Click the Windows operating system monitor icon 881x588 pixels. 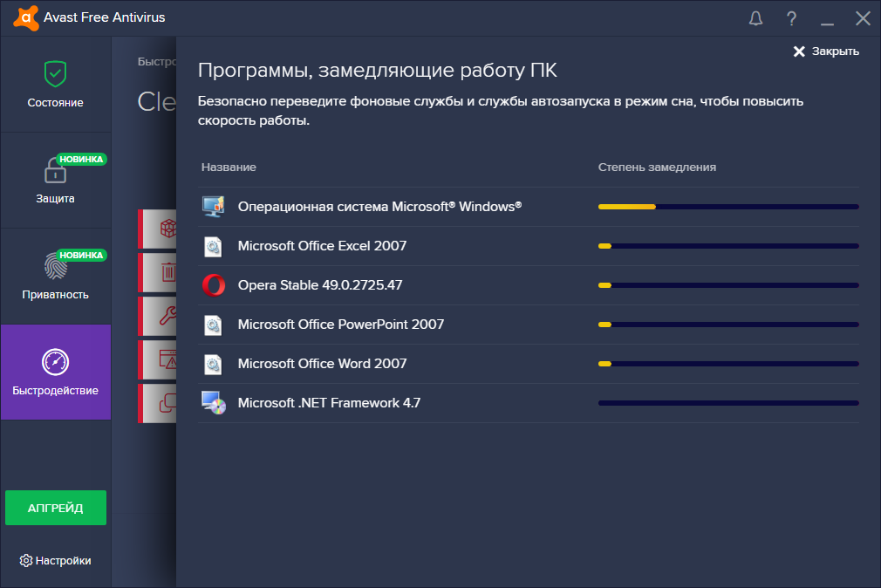214,207
